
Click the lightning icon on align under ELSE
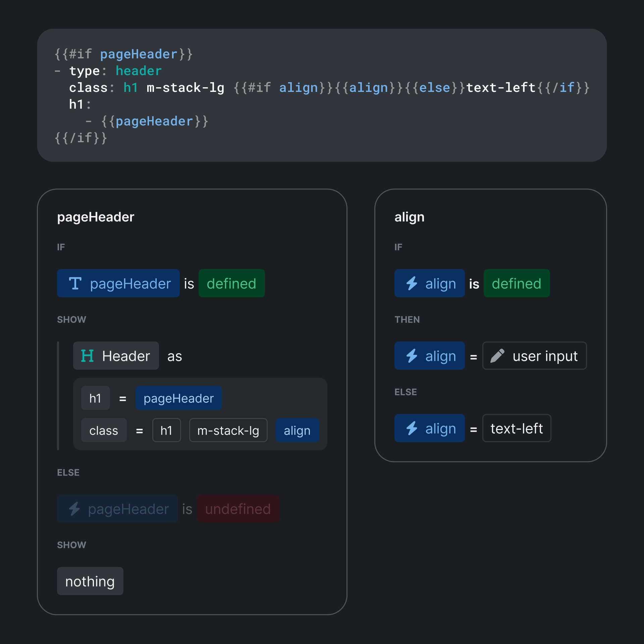412,428
